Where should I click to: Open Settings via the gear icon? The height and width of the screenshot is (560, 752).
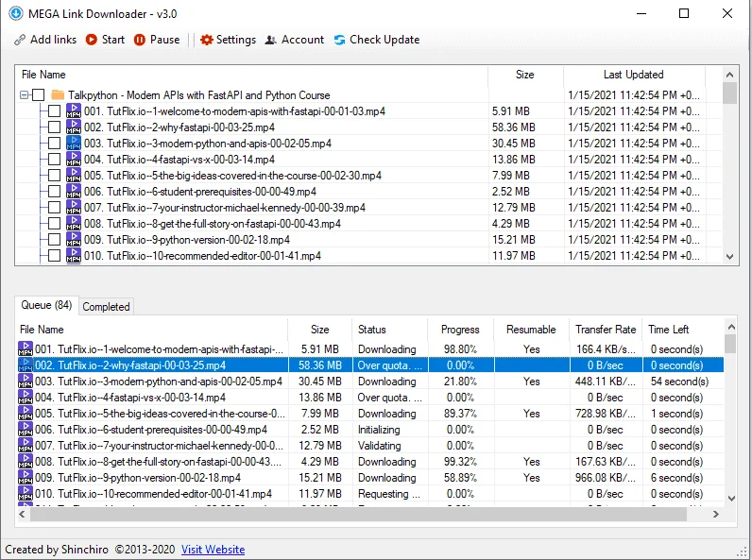pos(206,40)
